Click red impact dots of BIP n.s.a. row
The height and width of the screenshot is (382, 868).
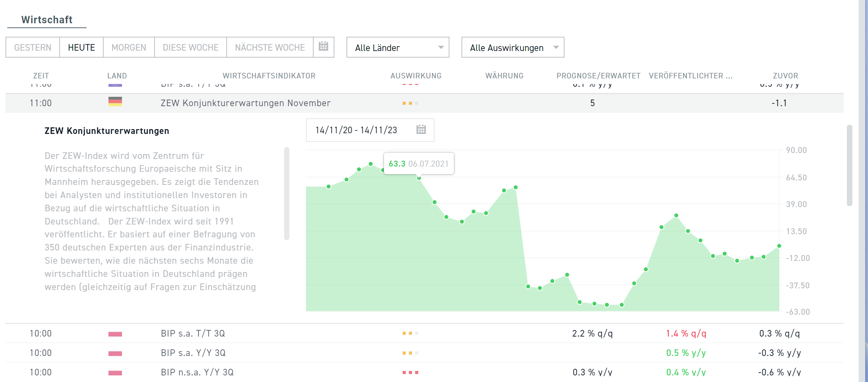coord(410,373)
